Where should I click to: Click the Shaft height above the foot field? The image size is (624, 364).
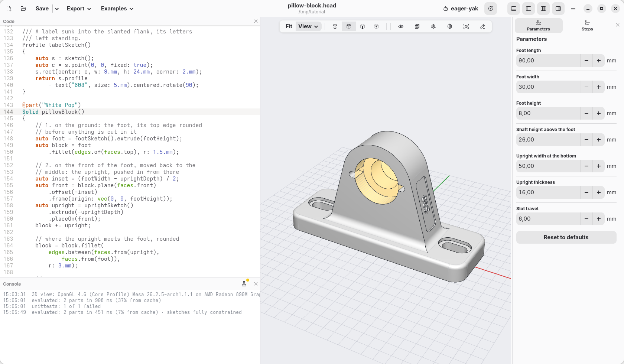[548, 140]
